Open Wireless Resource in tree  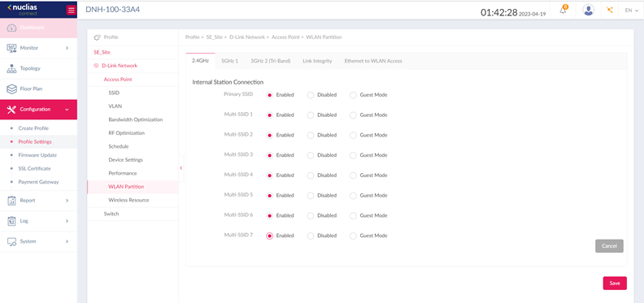click(128, 201)
